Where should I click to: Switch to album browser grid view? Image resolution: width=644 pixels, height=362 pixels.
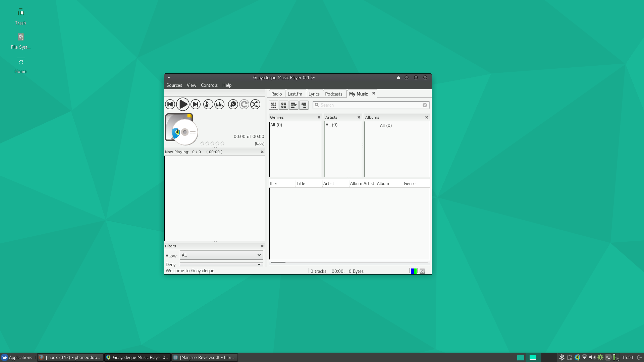(x=284, y=105)
